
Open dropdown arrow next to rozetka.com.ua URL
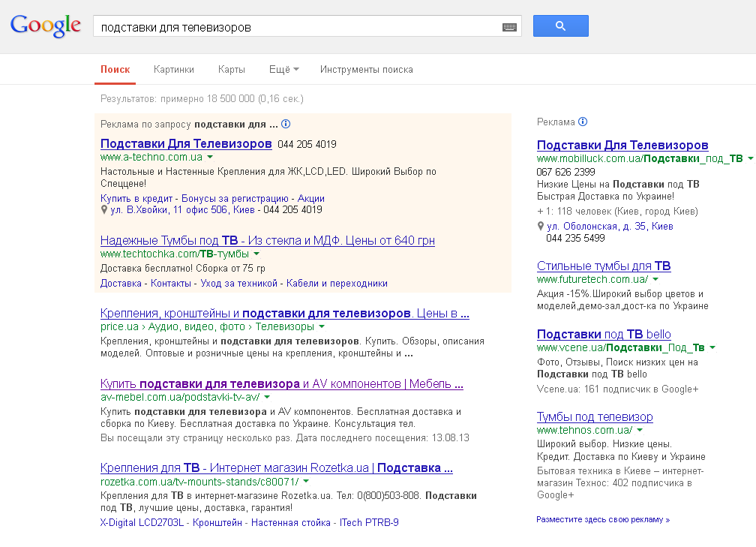(306, 482)
